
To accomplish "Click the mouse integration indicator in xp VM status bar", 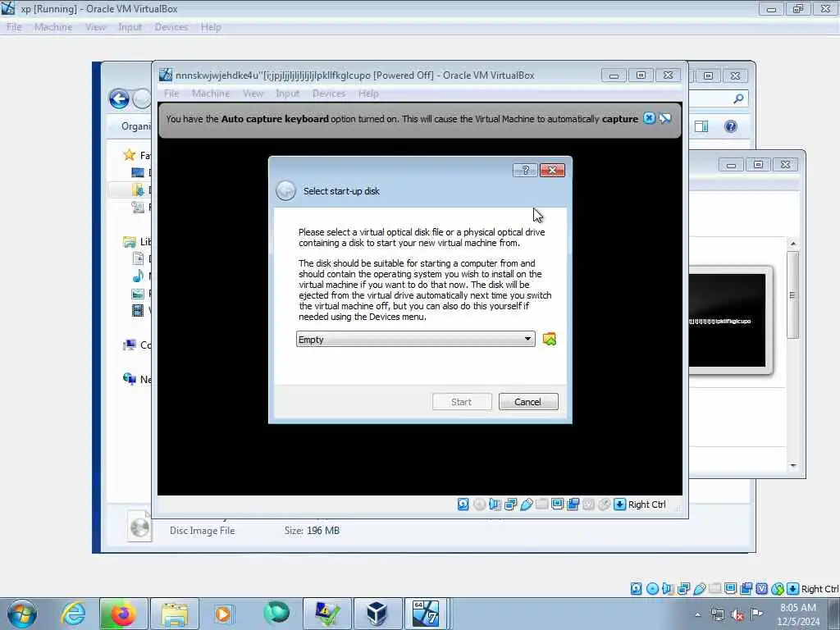I will click(778, 589).
